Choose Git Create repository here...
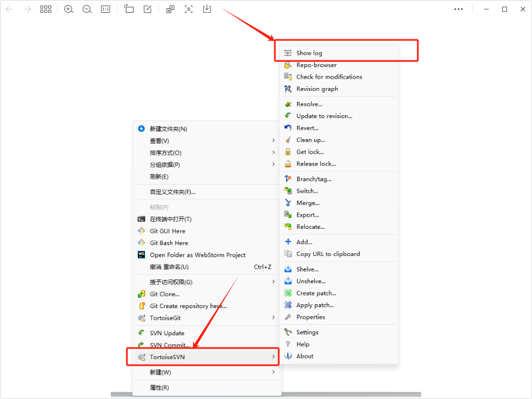 (x=206, y=306)
